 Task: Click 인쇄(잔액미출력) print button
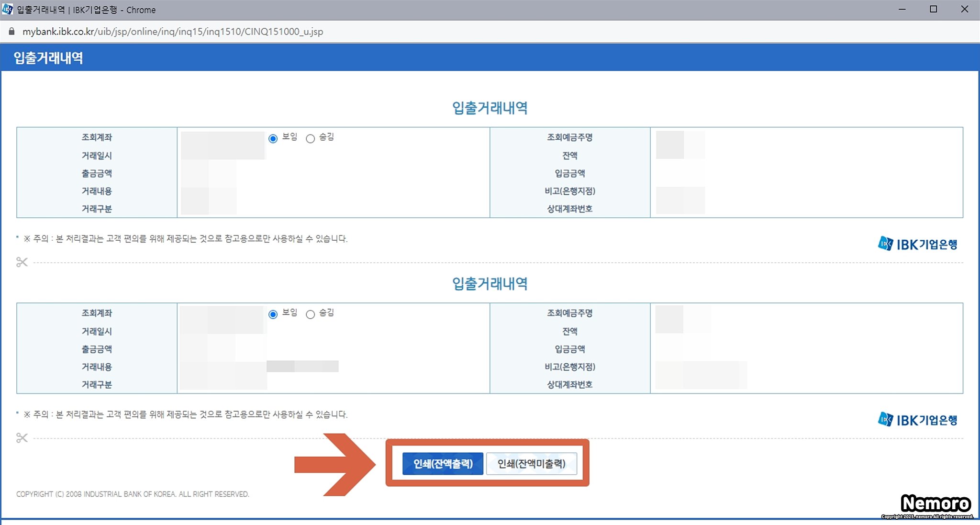[531, 463]
